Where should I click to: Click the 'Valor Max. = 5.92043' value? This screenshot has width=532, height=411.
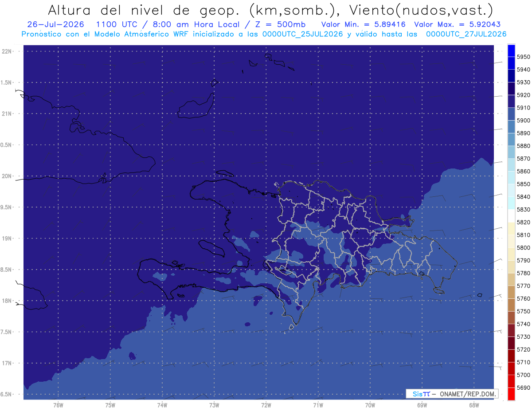point(457,24)
